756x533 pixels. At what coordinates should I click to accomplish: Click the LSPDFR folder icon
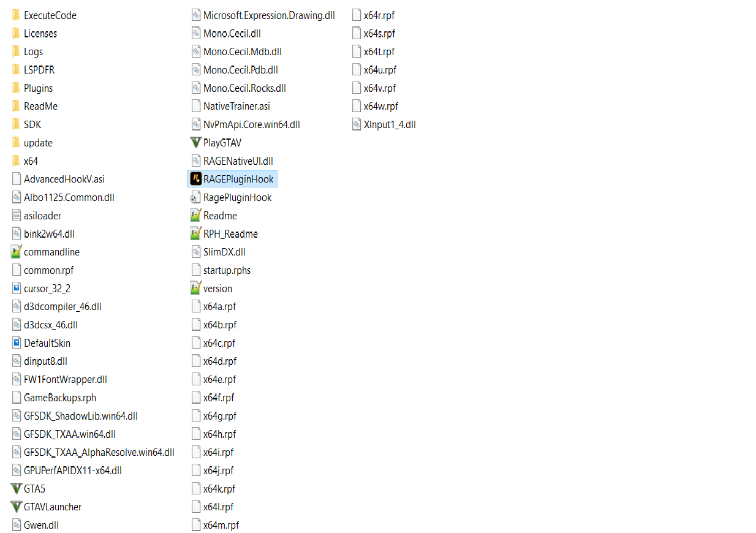coord(17,70)
